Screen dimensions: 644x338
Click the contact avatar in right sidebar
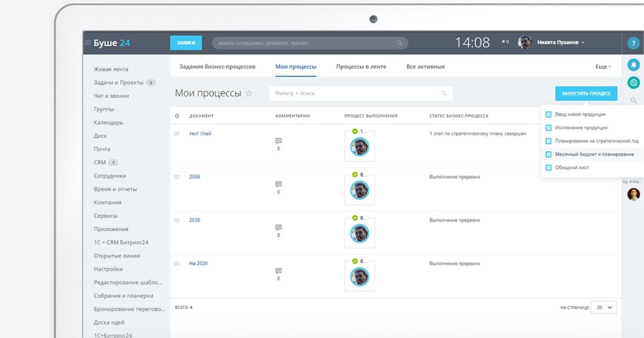coord(634,194)
